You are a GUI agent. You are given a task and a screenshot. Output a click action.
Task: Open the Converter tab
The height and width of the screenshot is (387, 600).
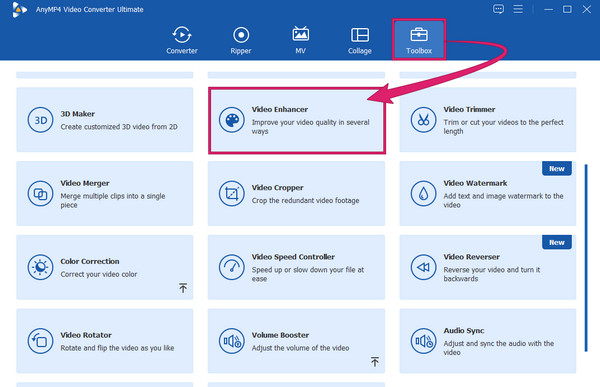coord(182,40)
